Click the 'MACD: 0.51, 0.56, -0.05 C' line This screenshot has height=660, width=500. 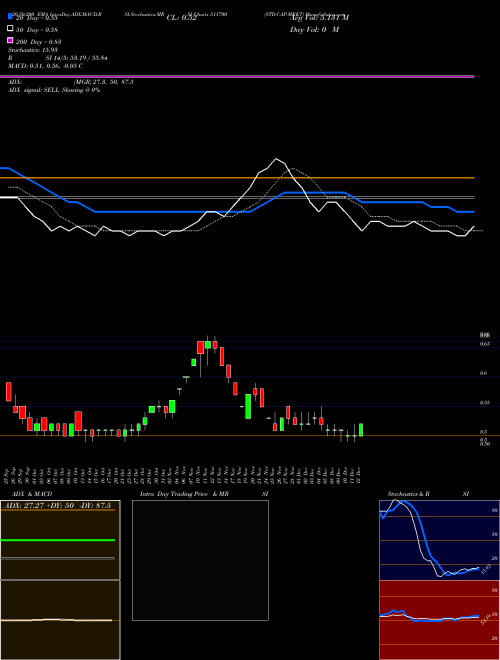click(x=45, y=66)
